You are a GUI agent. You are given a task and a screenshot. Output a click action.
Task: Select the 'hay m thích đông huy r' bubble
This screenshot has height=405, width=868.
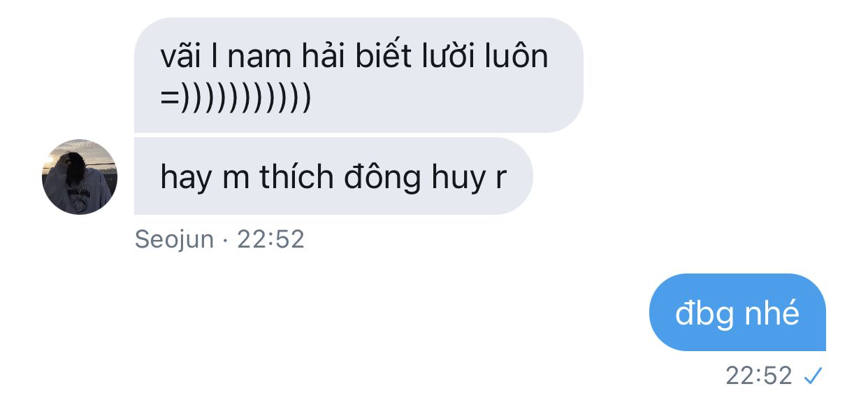click(333, 176)
